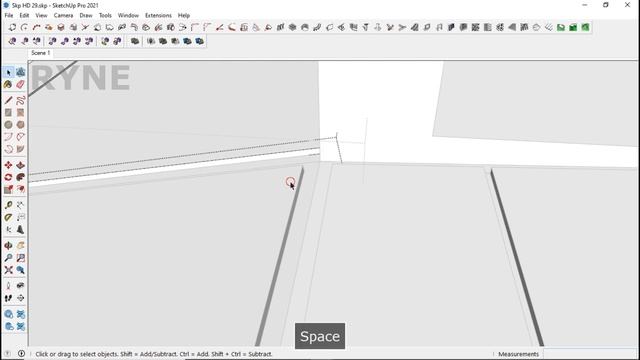640x360 pixels.
Task: Activate the Text label tool
Action: tap(20, 218)
